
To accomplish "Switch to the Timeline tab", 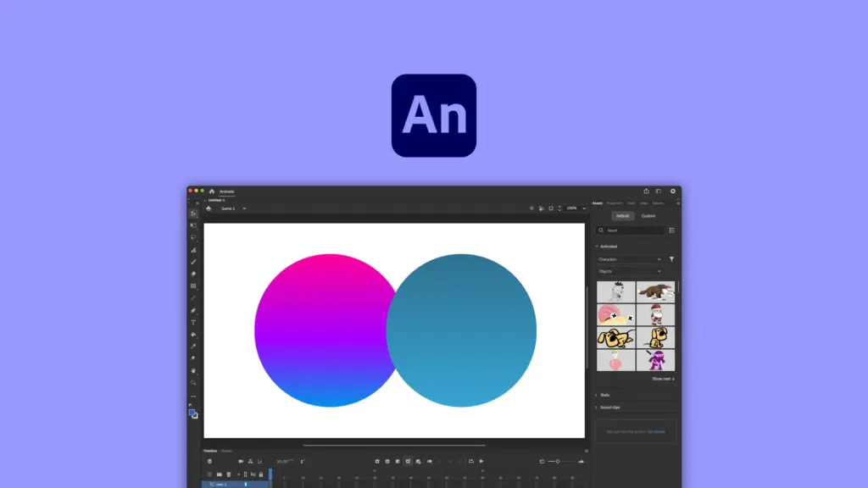I will click(210, 451).
